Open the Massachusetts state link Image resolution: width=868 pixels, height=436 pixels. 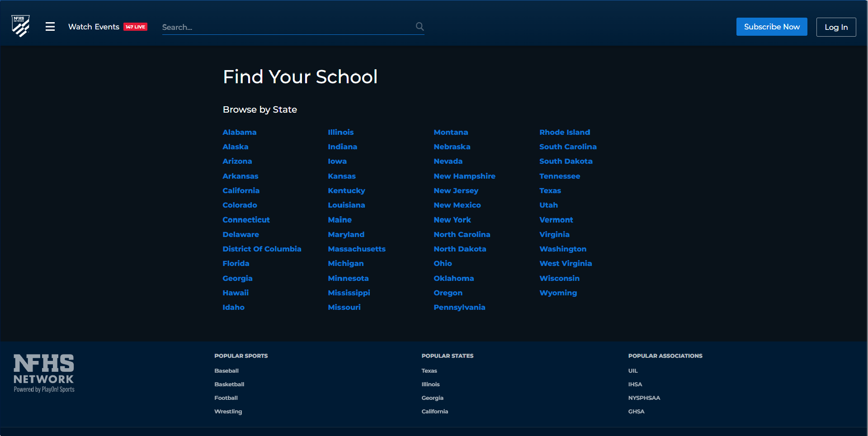tap(356, 249)
